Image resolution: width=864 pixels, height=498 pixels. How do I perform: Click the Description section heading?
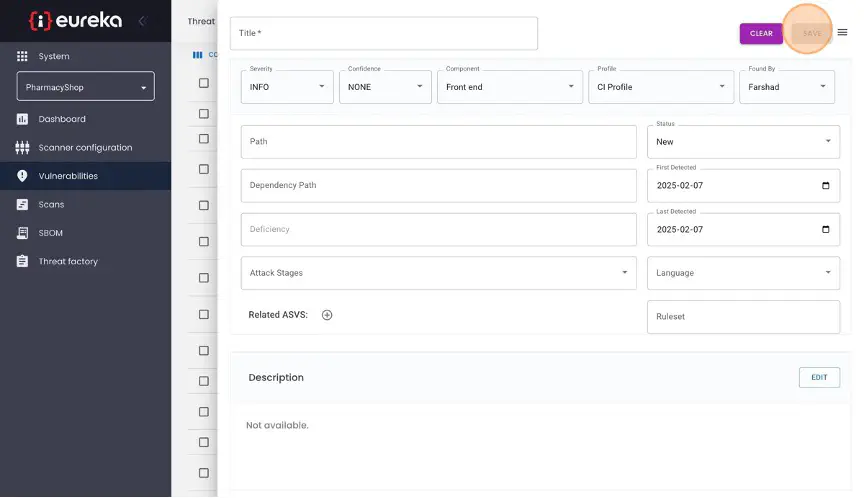coord(276,377)
